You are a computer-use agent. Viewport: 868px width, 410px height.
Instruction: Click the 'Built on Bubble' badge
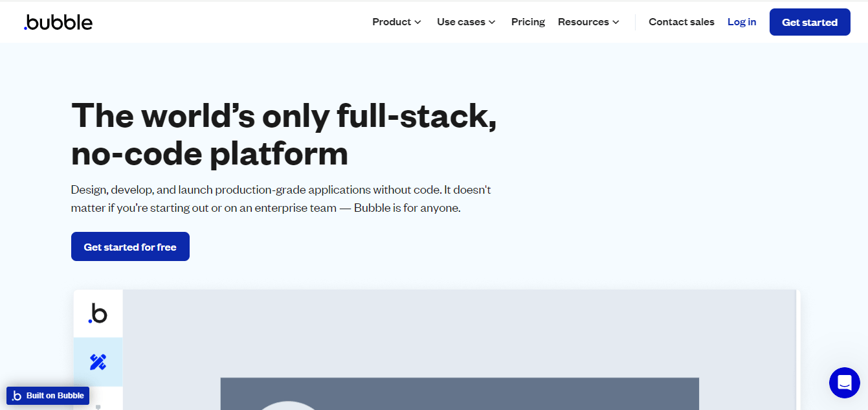pyautogui.click(x=47, y=395)
